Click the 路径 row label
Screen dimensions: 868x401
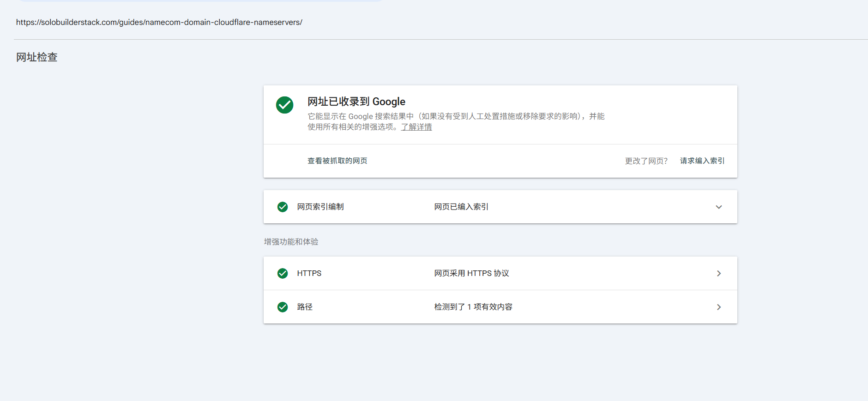[305, 307]
